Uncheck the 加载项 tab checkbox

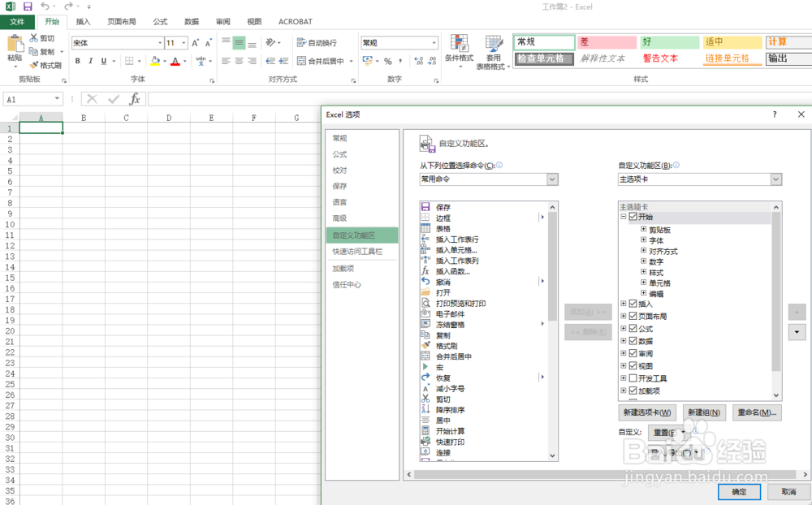click(x=633, y=391)
